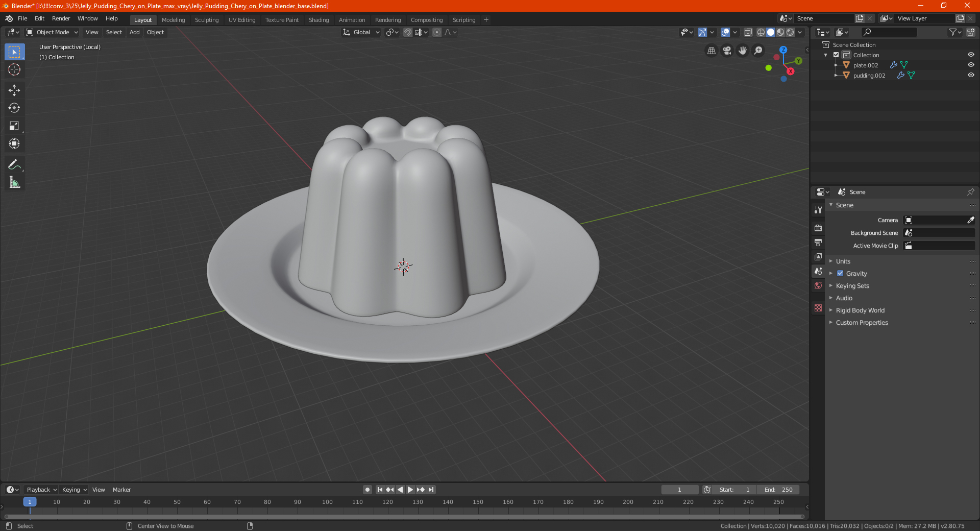Hide the Collection in viewport
This screenshot has width=980, height=531.
pos(971,55)
